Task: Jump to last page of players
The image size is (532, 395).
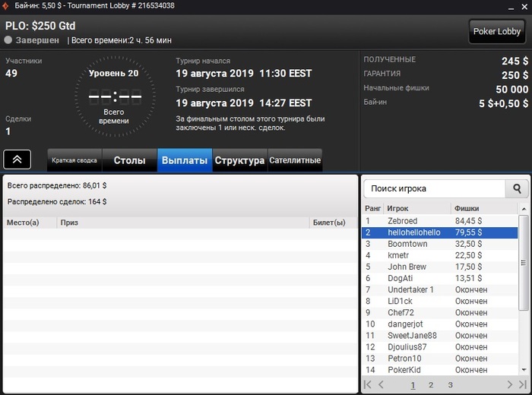Action: [523, 384]
